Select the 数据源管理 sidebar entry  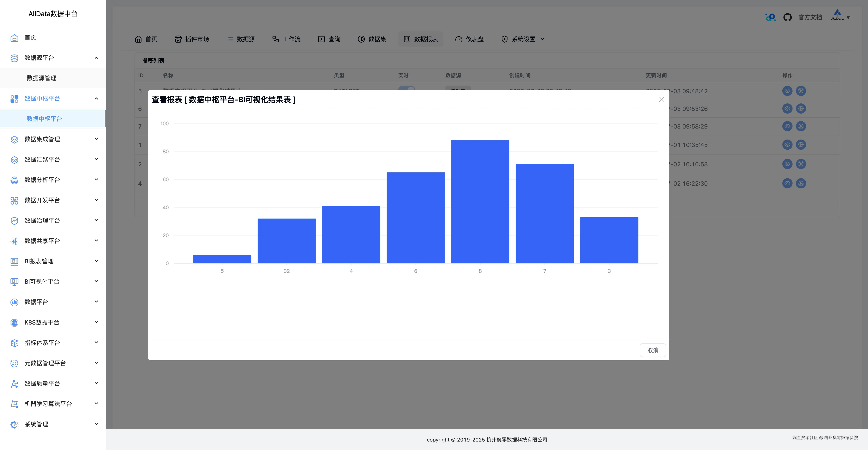tap(41, 78)
